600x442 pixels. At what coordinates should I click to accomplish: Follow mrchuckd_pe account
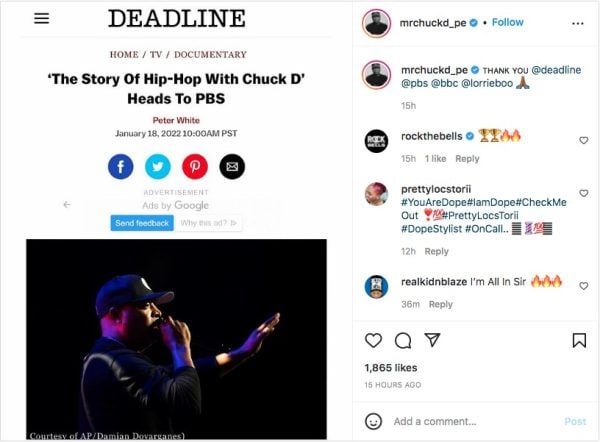(507, 22)
